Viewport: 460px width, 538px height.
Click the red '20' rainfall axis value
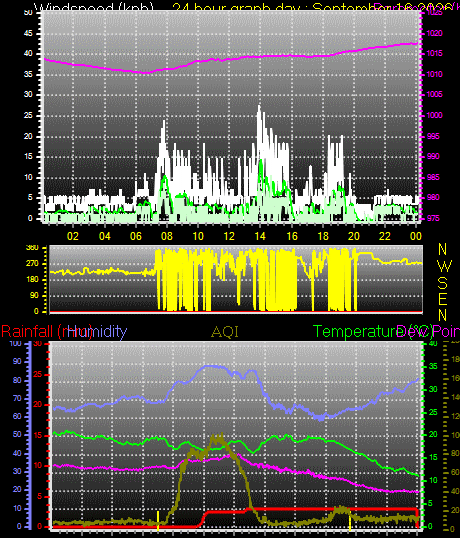tap(37, 405)
